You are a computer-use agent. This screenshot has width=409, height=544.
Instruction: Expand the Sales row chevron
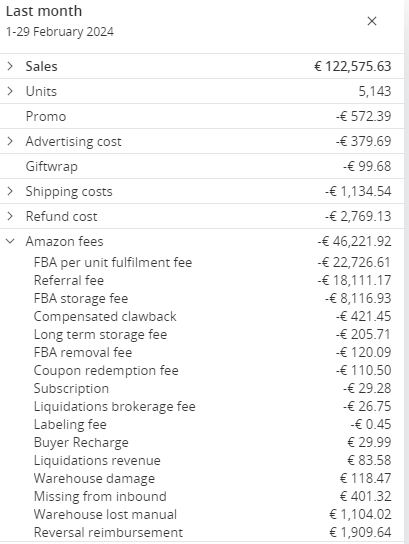pos(10,66)
